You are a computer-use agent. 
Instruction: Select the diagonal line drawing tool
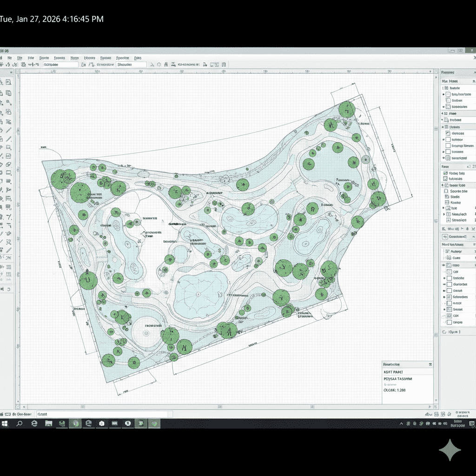pos(8,131)
